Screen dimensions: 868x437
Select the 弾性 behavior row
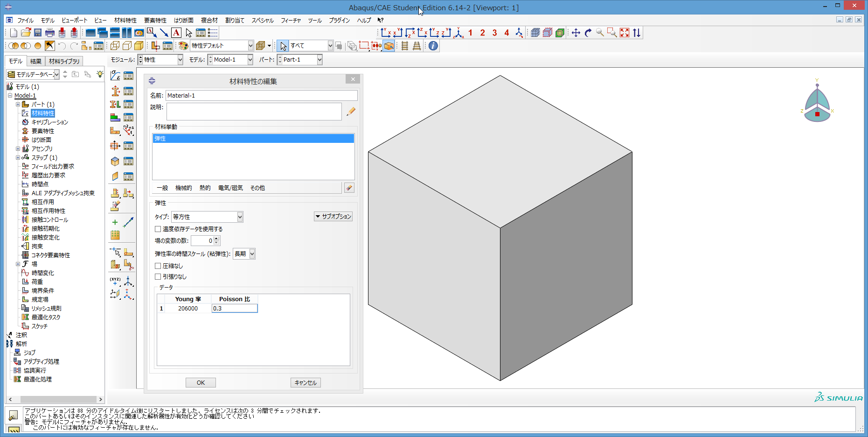tap(253, 139)
